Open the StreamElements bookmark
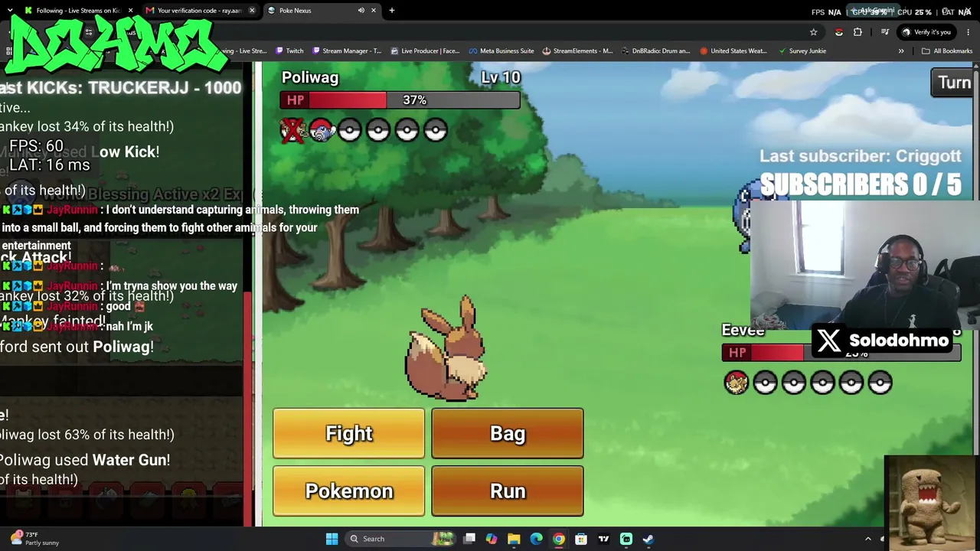The width and height of the screenshot is (980, 551). [x=577, y=51]
